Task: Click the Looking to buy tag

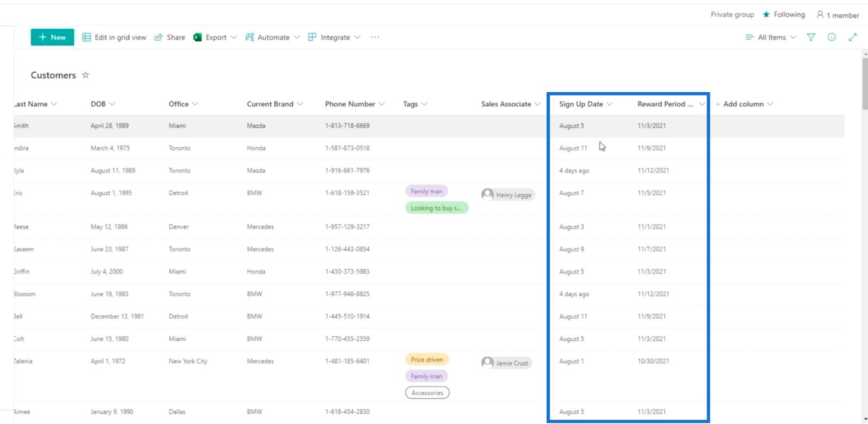Action: tap(437, 208)
